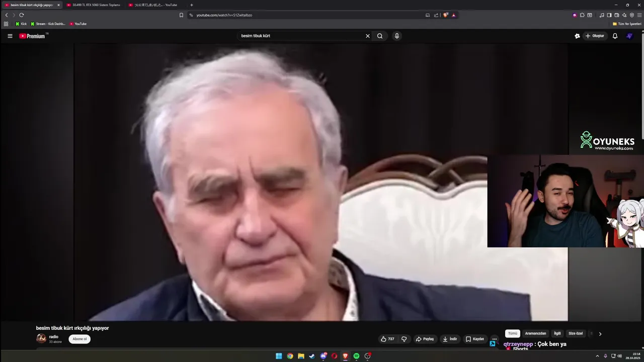
Task: Go back in browser history
Action: point(7,15)
